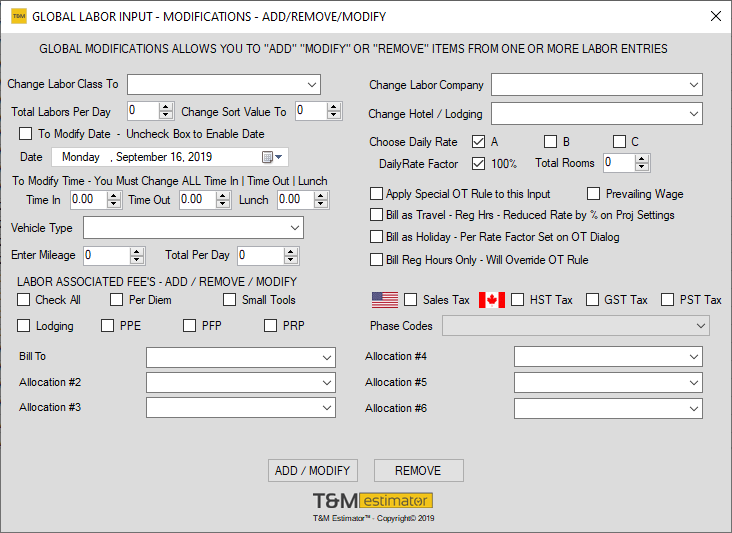
Task: Click into the Total Rooms field
Action: pyautogui.click(x=619, y=163)
